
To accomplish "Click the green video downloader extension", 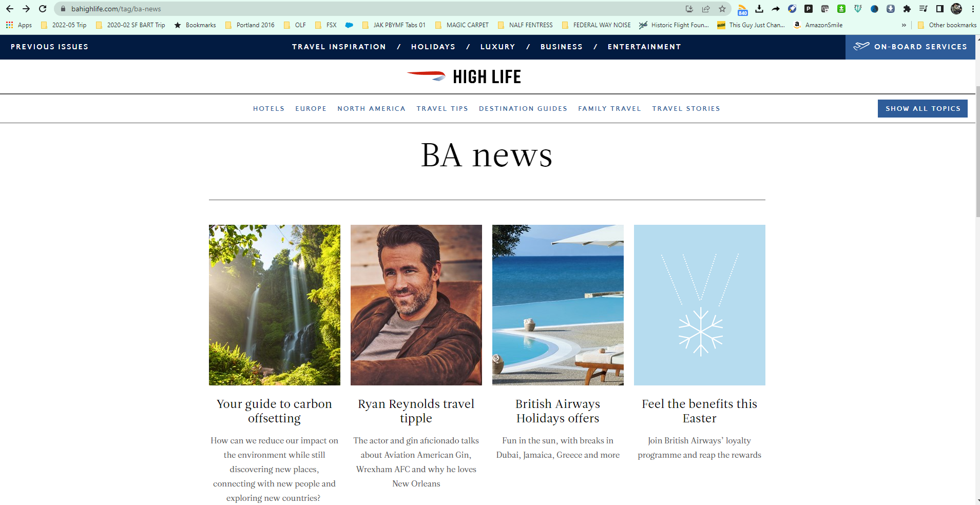I will tap(841, 9).
